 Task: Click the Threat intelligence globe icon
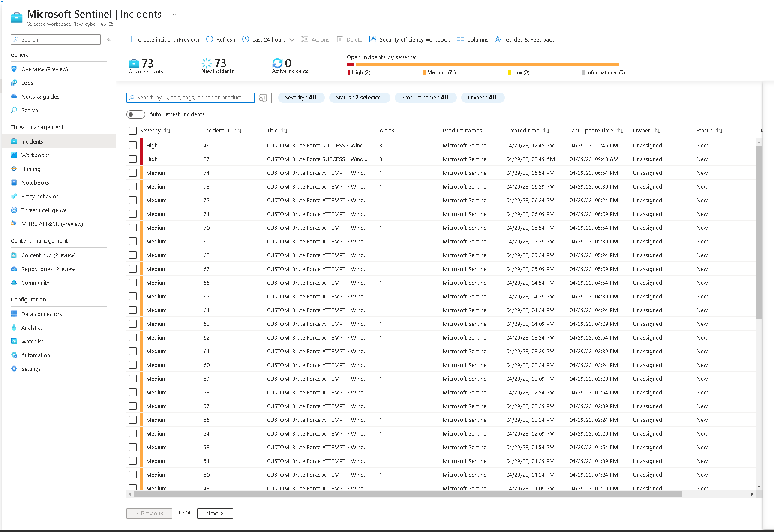[14, 210]
